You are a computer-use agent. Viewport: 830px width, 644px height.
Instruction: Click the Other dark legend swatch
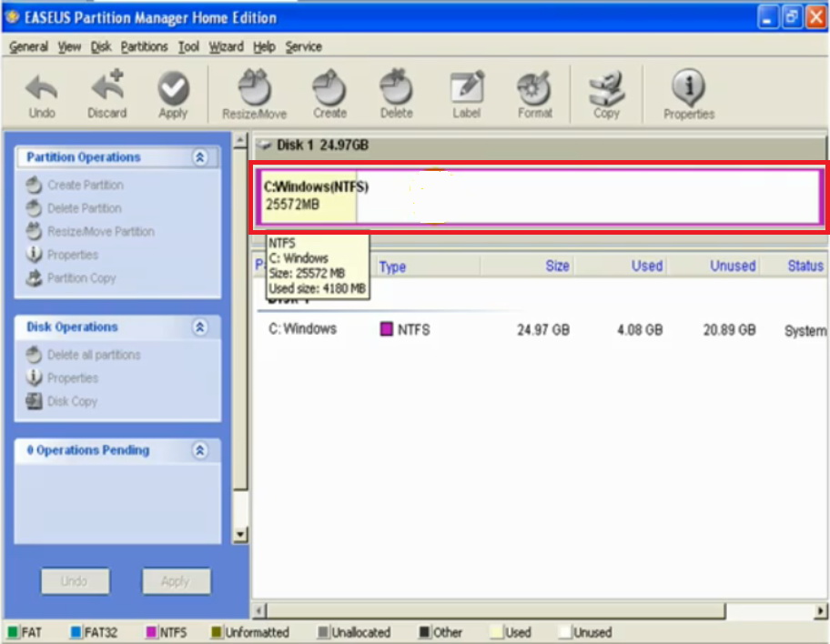[424, 632]
